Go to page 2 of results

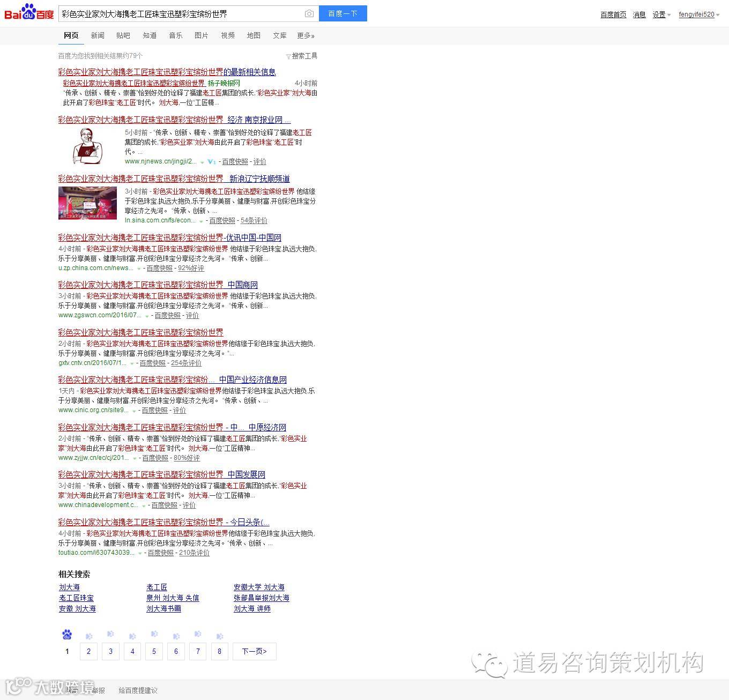point(88,651)
